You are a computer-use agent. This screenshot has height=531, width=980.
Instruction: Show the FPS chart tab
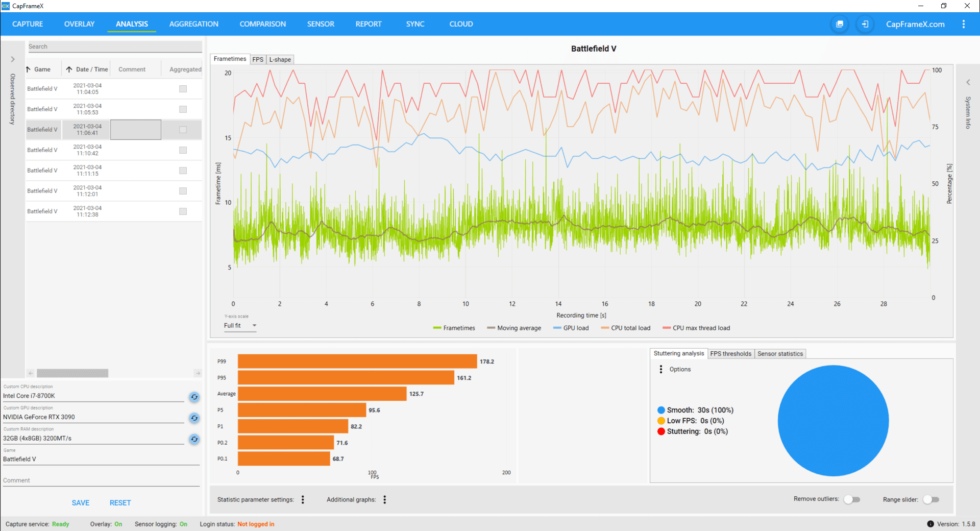click(258, 59)
